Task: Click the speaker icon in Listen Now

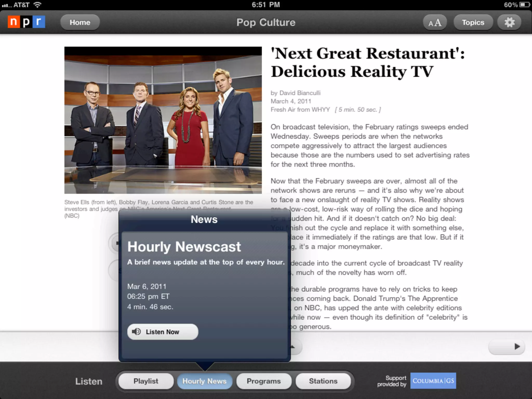Action: 136,332
